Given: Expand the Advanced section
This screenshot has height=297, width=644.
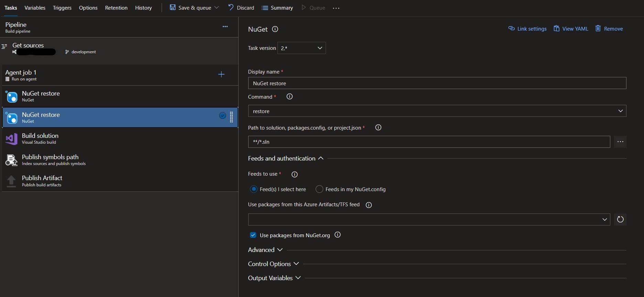Looking at the screenshot, I should [265, 250].
